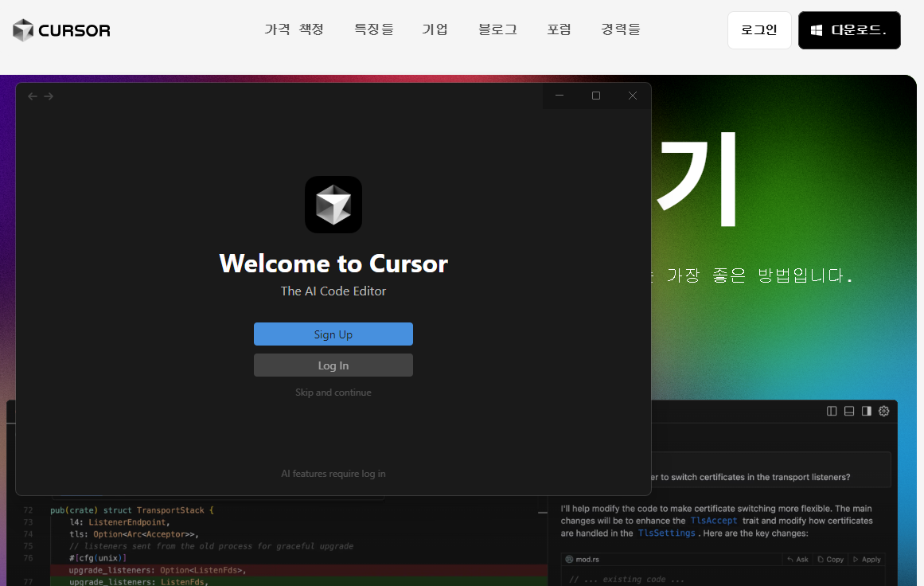924x586 pixels.
Task: Minimize the Welcome to Cursor window
Action: [x=559, y=96]
